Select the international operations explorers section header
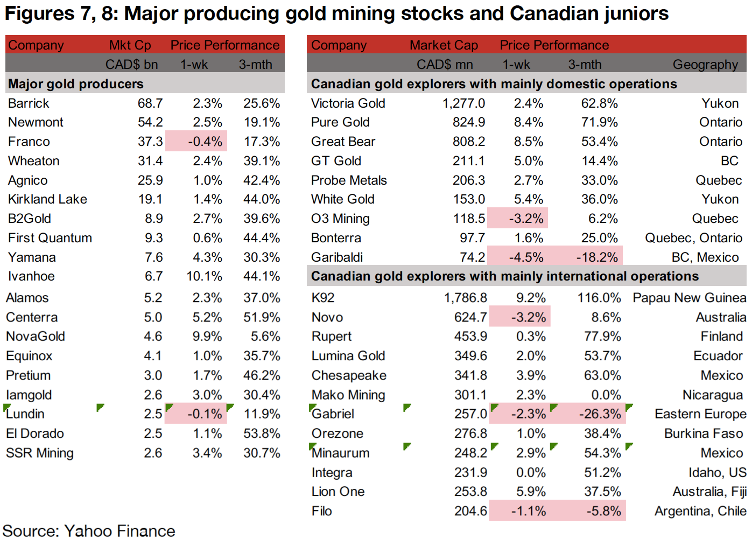The image size is (752, 560). (504, 276)
